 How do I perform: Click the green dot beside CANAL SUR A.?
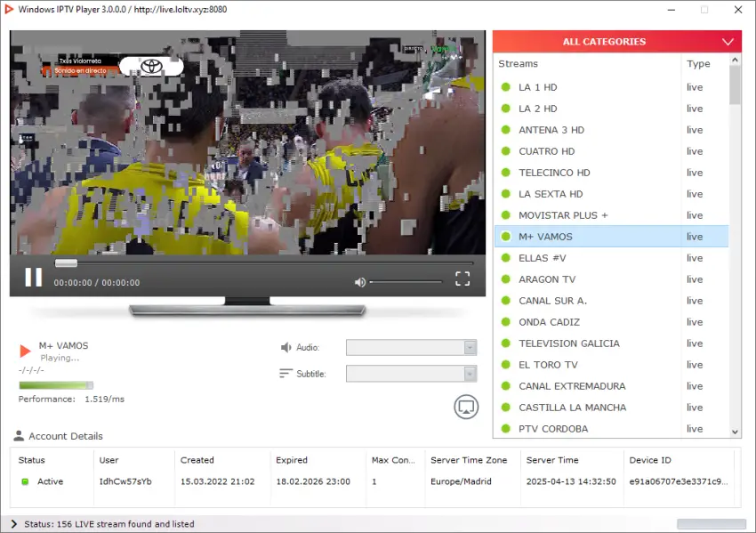pos(506,300)
